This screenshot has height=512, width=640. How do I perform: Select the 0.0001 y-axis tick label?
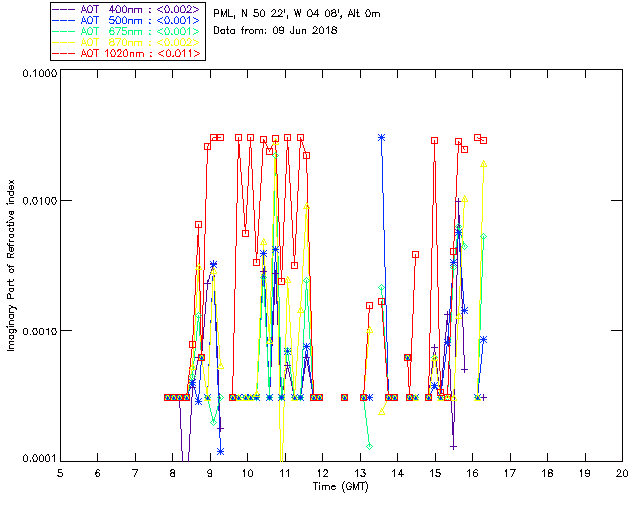tap(37, 458)
